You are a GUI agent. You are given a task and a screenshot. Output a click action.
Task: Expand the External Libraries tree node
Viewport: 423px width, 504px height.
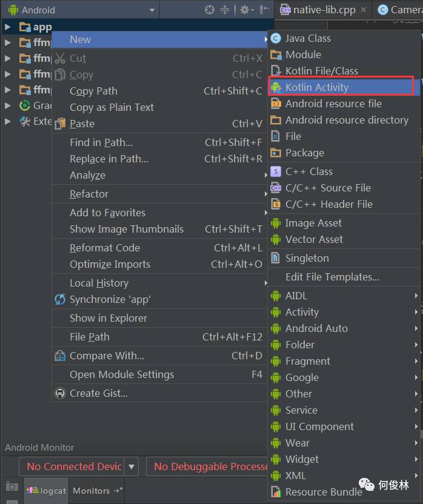pyautogui.click(x=8, y=121)
